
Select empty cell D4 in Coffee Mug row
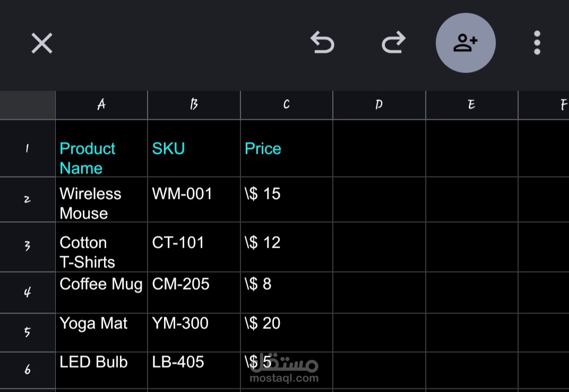379,292
